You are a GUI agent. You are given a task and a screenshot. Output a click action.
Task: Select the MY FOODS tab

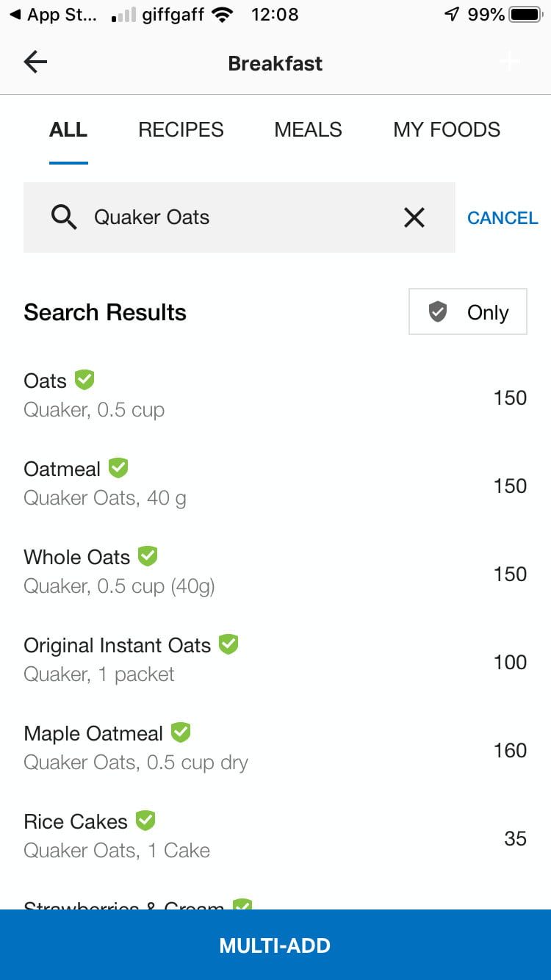coord(447,130)
